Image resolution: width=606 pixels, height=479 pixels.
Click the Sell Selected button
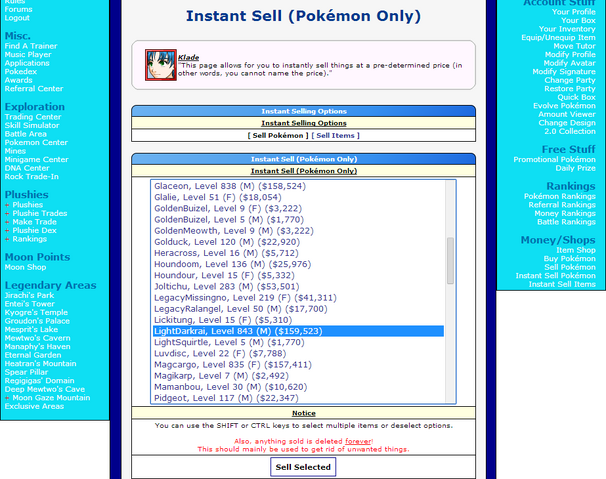(x=303, y=467)
